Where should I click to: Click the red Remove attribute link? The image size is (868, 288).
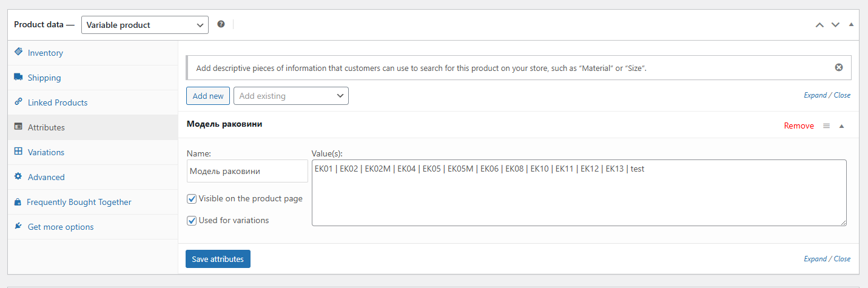[x=799, y=126]
